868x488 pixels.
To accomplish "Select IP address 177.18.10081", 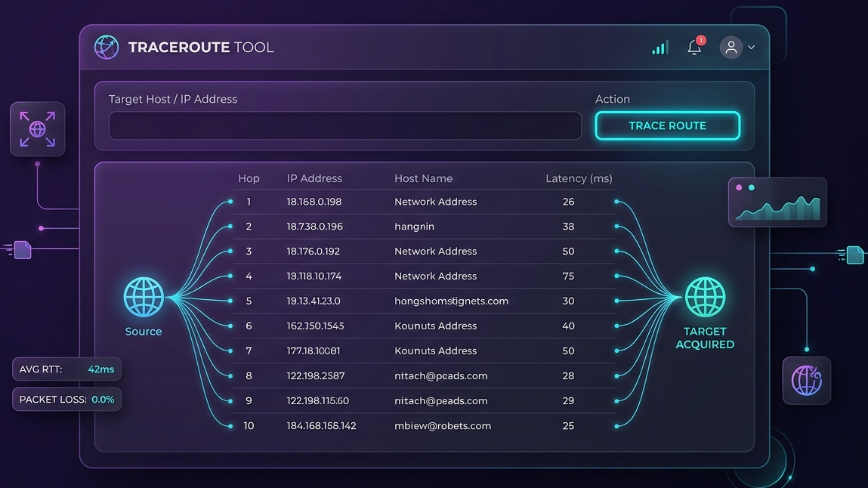I will click(x=314, y=351).
